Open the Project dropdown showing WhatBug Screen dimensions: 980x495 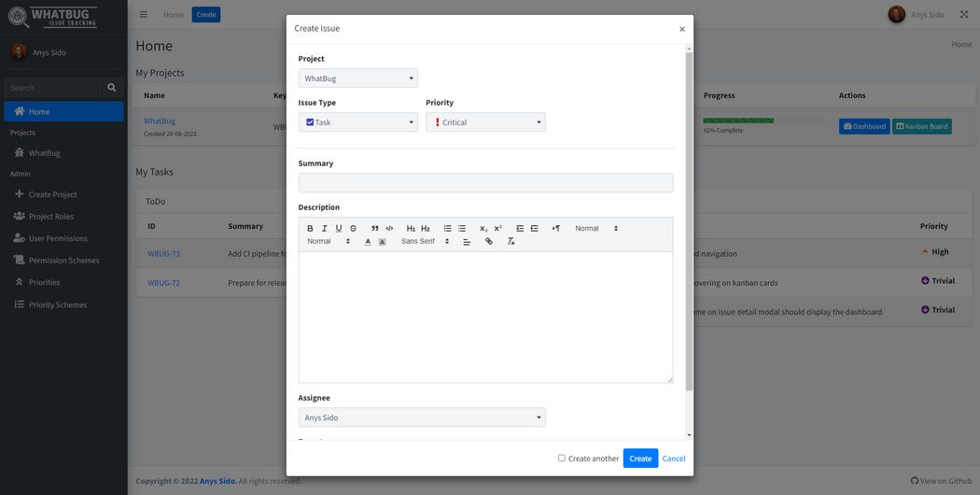[357, 78]
